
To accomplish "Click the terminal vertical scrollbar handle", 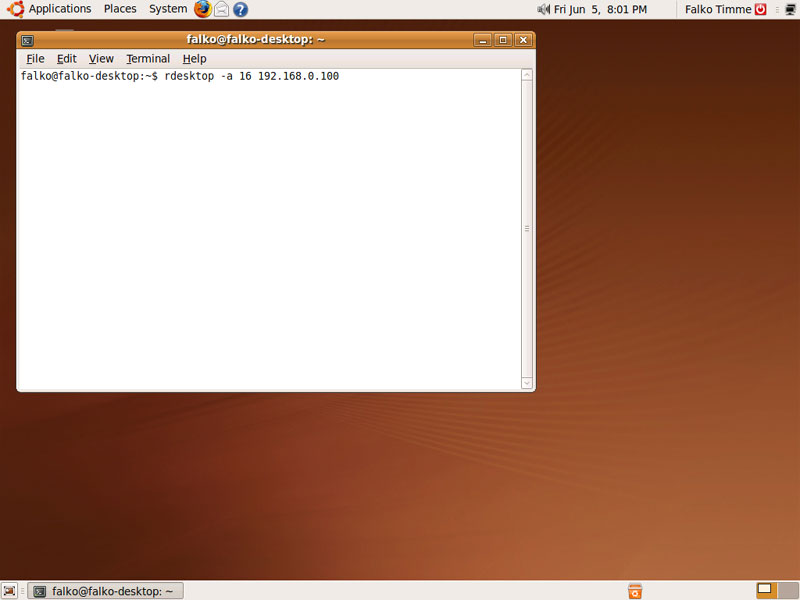I will [x=527, y=229].
